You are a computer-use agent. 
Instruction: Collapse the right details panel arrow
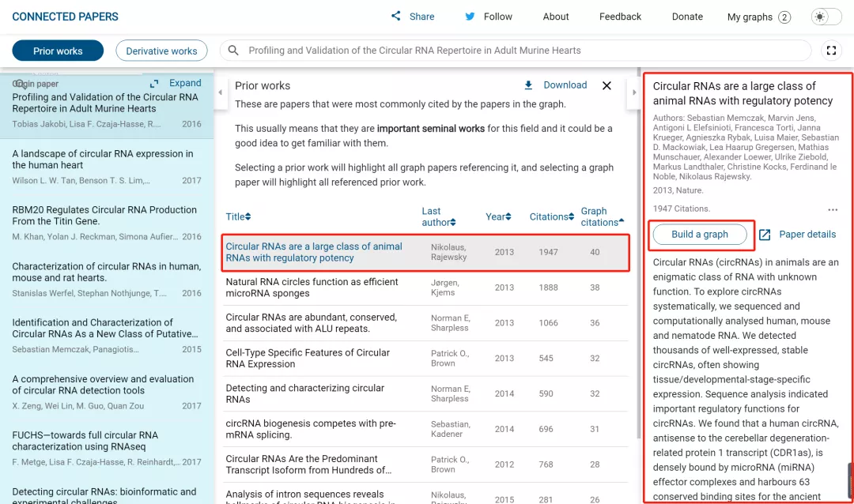(633, 92)
